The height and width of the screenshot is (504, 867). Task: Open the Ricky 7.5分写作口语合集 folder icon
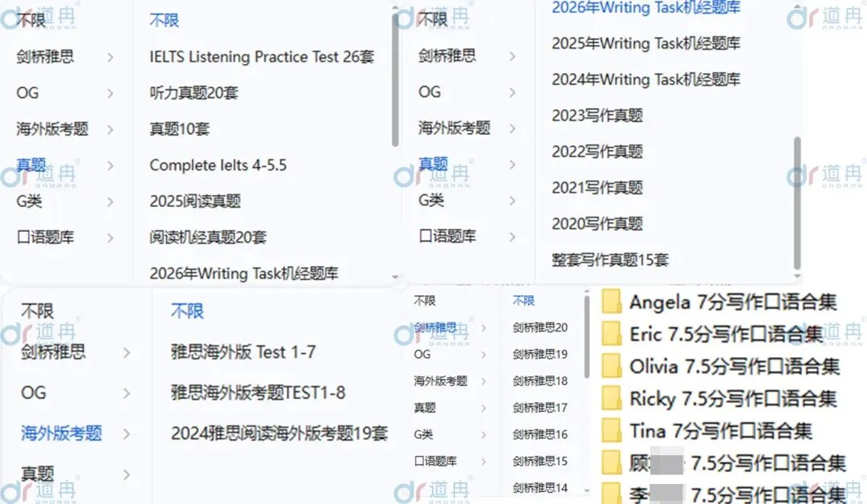pos(612,398)
